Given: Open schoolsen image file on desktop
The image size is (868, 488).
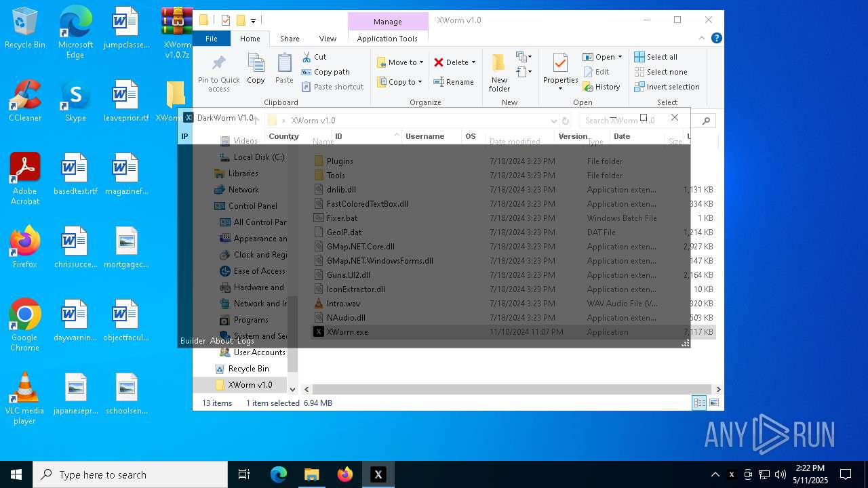Looking at the screenshot, I should pos(127,394).
